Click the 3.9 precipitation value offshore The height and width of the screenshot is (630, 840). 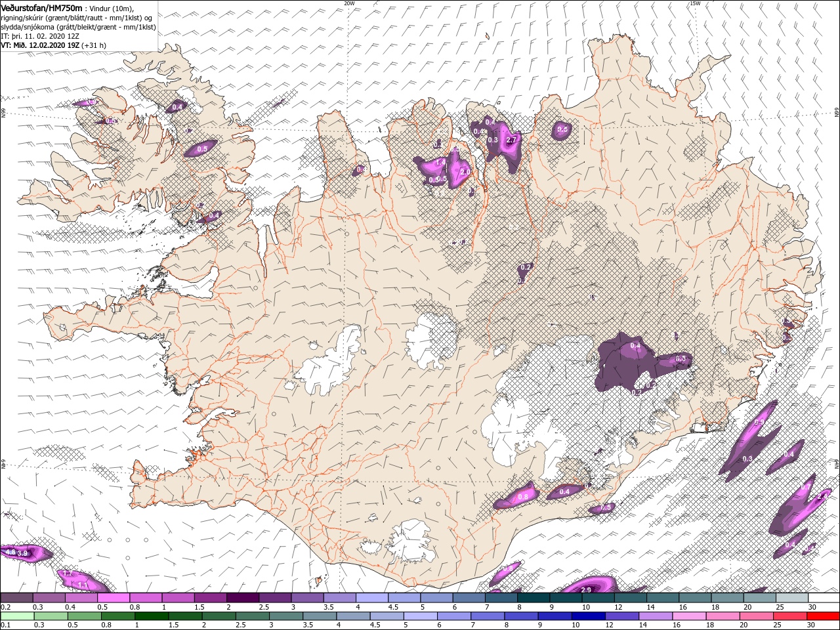[22, 554]
